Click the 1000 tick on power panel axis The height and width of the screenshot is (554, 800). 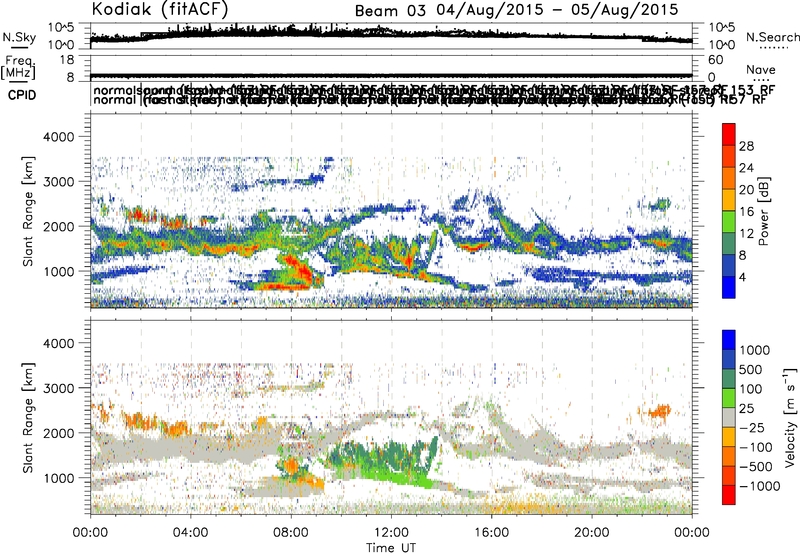pyautogui.click(x=61, y=271)
